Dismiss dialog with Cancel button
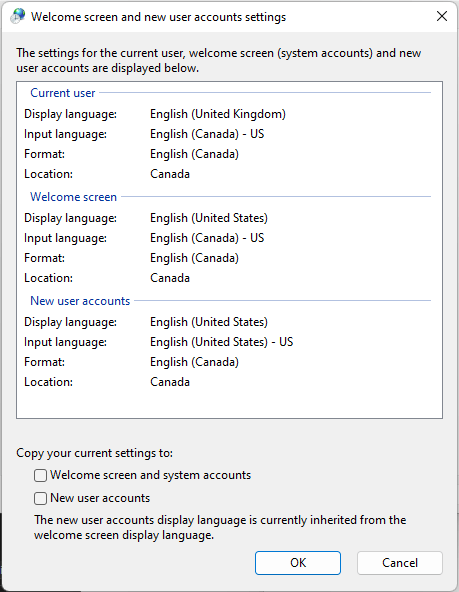The height and width of the screenshot is (592, 459). pos(400,563)
